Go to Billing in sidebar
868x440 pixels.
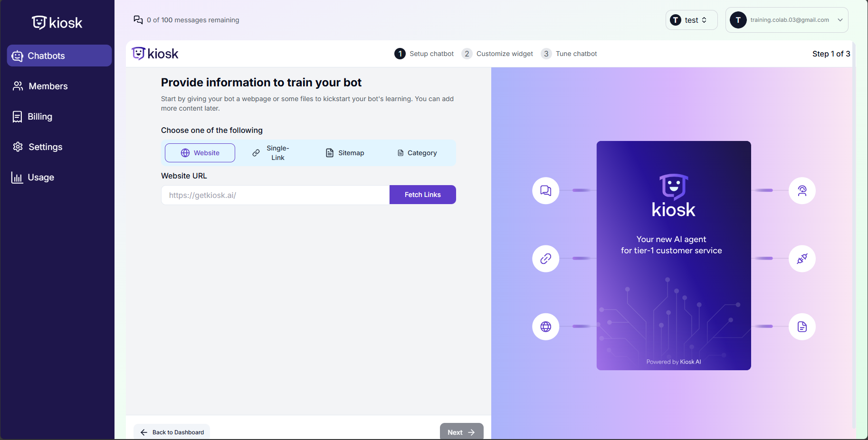[40, 117]
